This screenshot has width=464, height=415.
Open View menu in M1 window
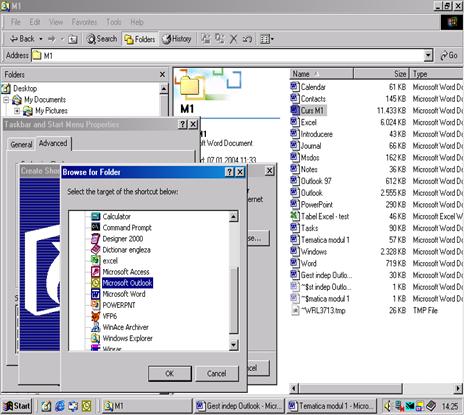coord(56,22)
